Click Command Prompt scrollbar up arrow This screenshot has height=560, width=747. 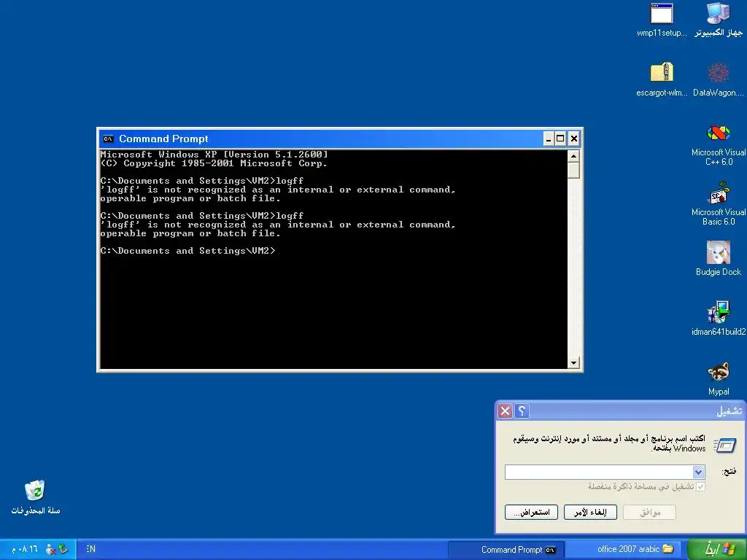pos(573,156)
